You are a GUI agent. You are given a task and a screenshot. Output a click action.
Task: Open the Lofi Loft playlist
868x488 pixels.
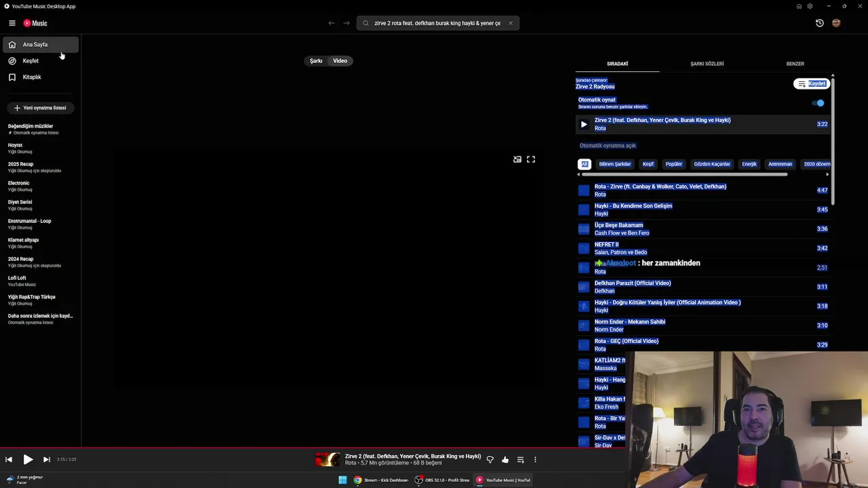[x=40, y=281]
